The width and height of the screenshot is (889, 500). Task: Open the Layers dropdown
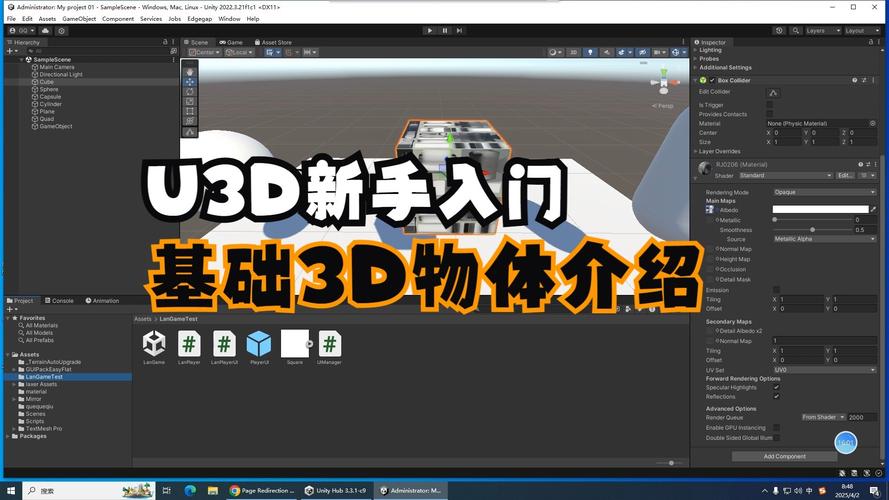click(823, 31)
